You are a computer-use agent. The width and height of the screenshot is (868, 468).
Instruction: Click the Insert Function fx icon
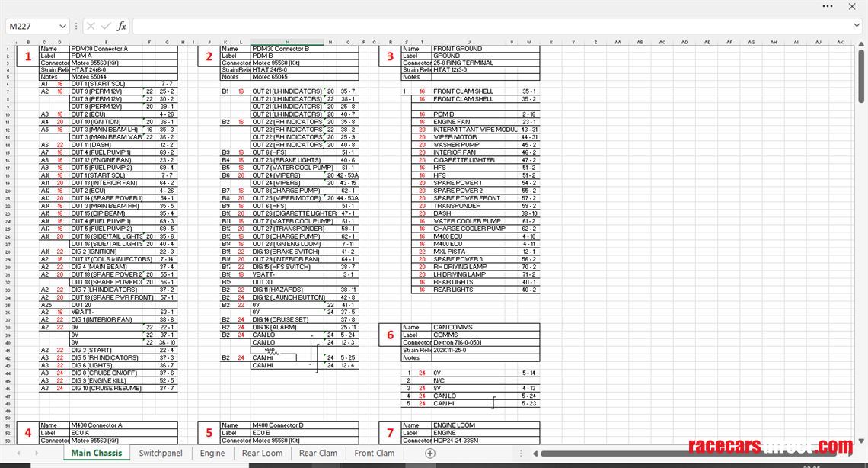click(121, 26)
